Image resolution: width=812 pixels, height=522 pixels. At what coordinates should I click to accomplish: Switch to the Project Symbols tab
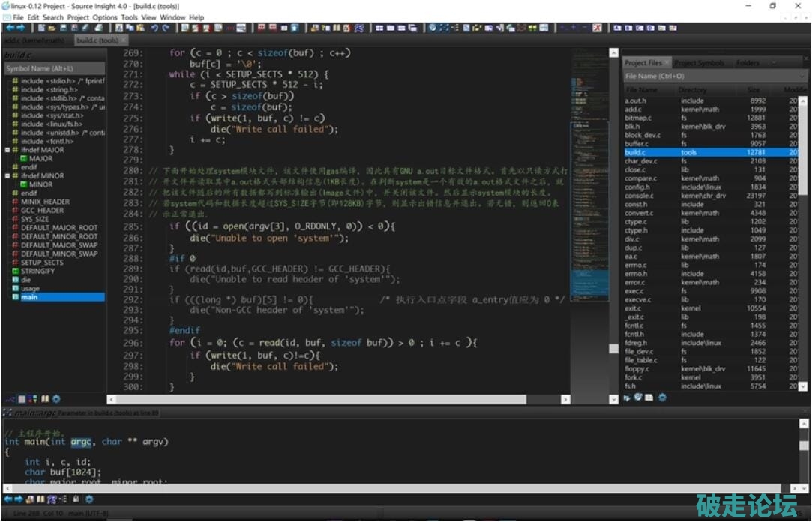[x=699, y=63]
